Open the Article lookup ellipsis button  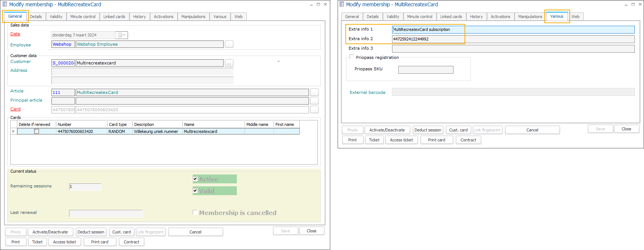314,92
